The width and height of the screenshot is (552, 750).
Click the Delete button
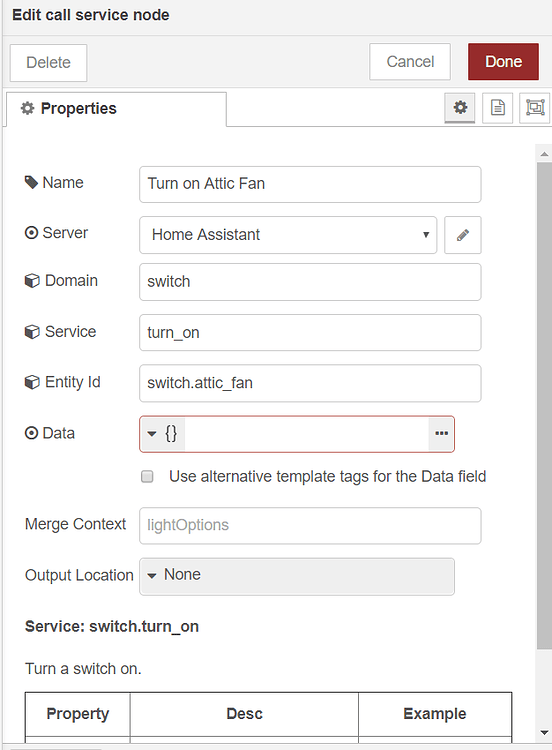[x=48, y=63]
